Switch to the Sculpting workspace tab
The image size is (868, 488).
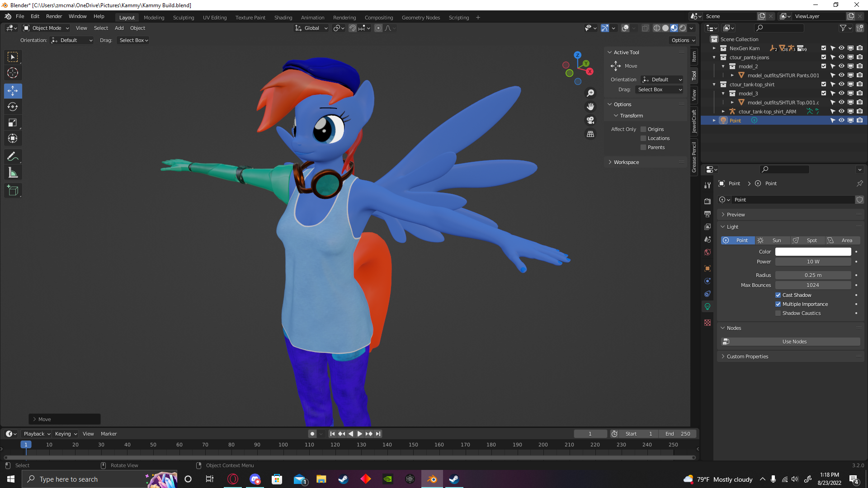coord(183,18)
